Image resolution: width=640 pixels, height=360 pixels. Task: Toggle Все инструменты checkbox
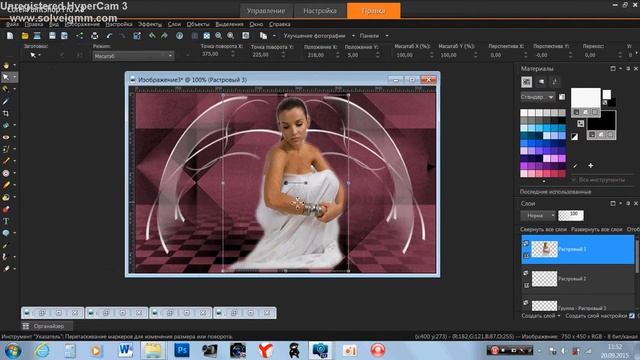(x=573, y=180)
